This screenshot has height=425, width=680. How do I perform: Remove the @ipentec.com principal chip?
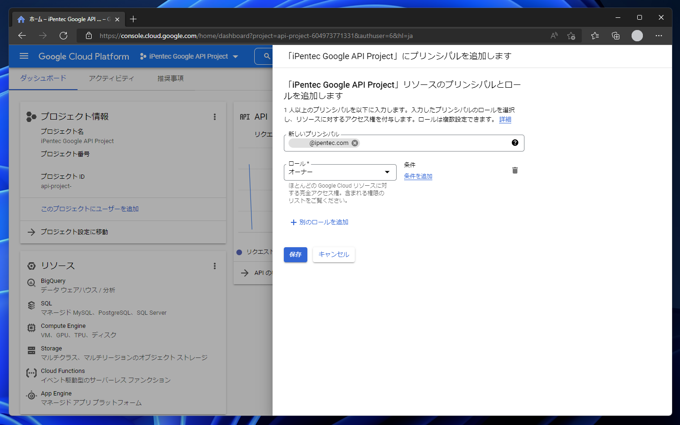click(355, 143)
